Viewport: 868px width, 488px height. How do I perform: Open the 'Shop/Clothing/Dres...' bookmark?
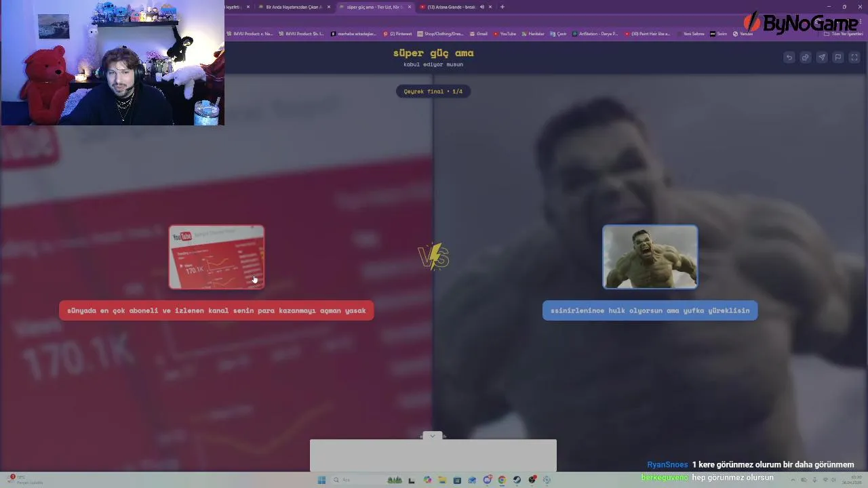[441, 34]
